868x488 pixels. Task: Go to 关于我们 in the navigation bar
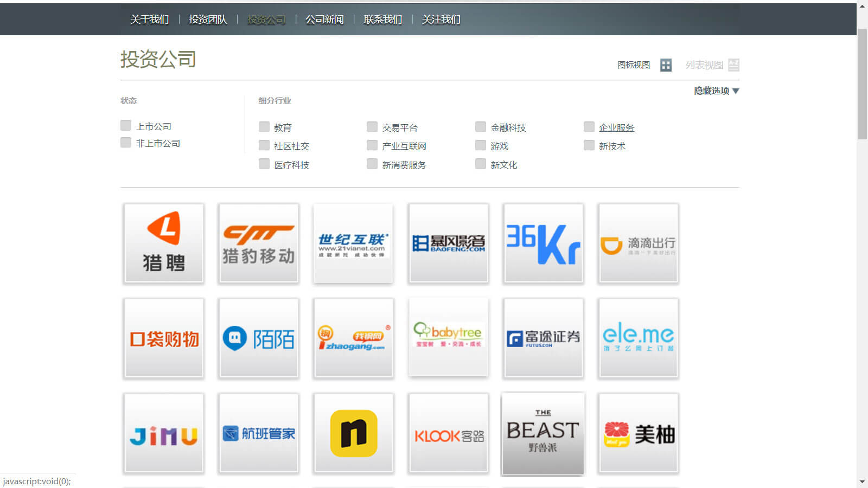tap(150, 20)
